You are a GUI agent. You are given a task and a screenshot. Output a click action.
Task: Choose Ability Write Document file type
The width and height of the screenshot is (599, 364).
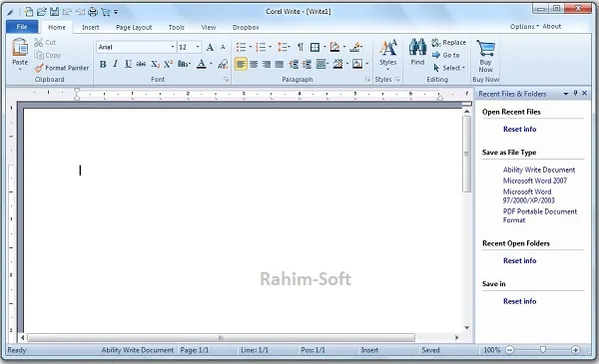[x=539, y=170]
